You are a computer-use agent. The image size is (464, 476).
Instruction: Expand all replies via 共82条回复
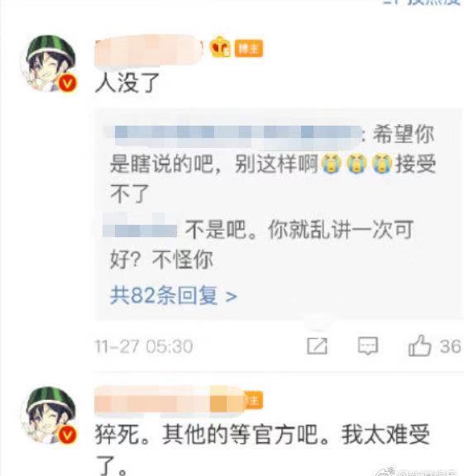pyautogui.click(x=174, y=295)
